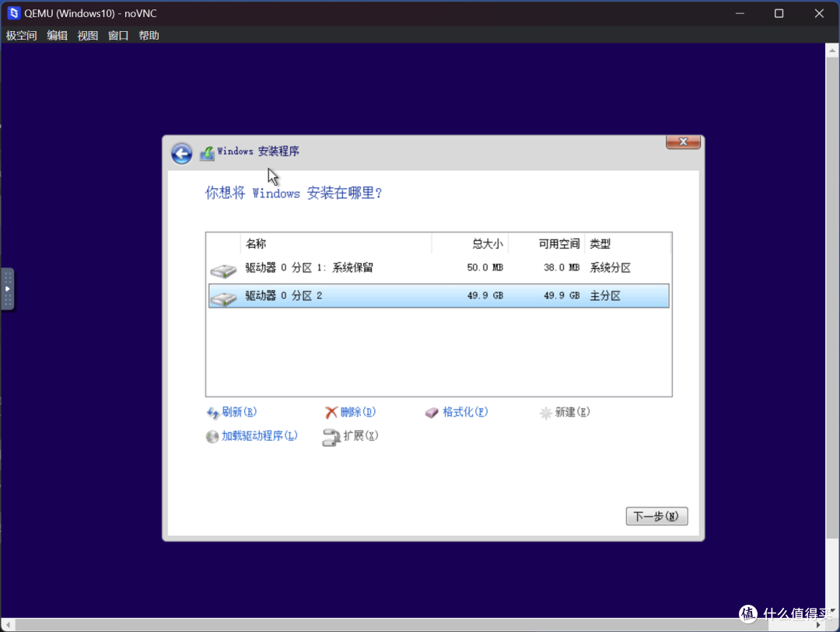This screenshot has width=840, height=632.
Task: Click the 50.0 MB size cell
Action: click(485, 267)
